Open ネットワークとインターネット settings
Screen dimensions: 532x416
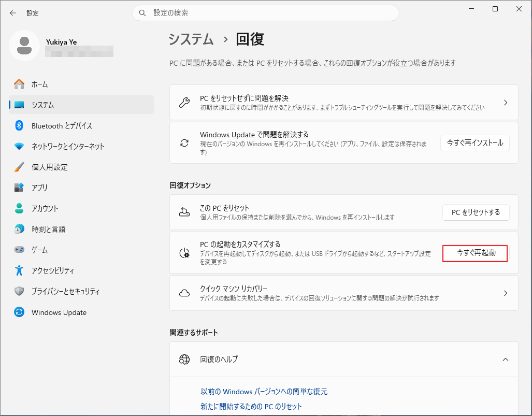81,146
